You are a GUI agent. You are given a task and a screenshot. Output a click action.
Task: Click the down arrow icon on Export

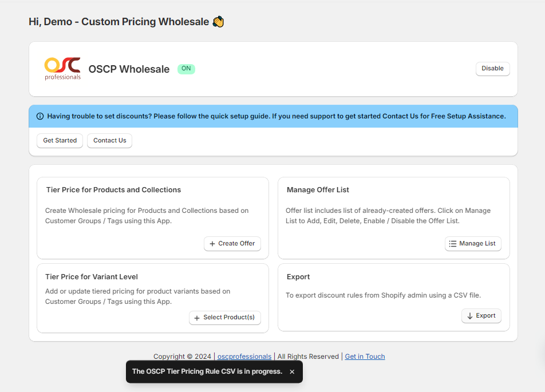[x=470, y=316]
